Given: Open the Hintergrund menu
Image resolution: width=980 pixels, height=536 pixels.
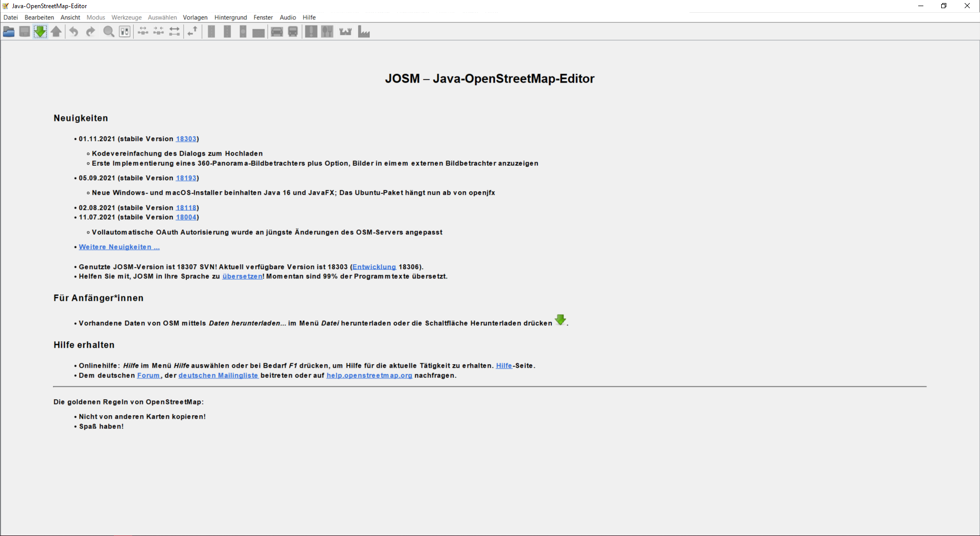Looking at the screenshot, I should pyautogui.click(x=230, y=17).
